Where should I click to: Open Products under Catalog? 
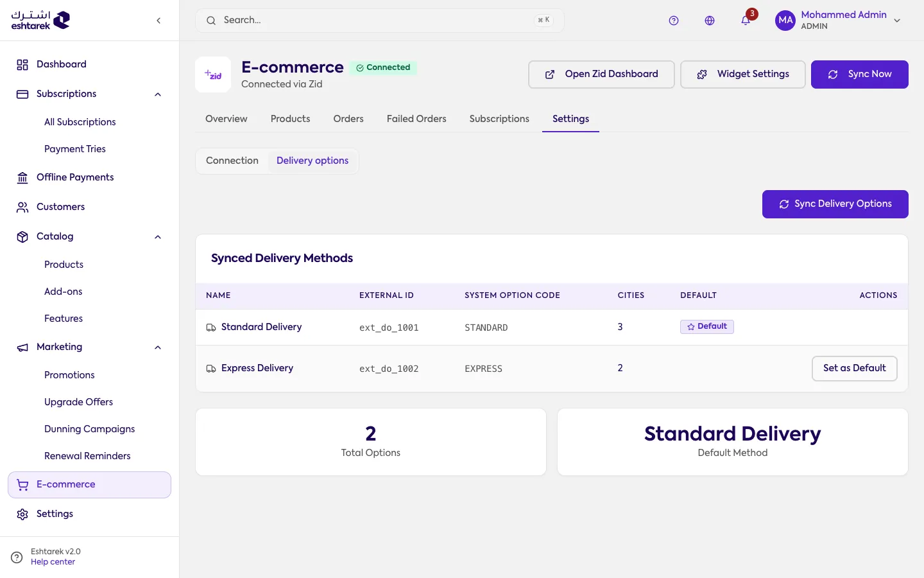pyautogui.click(x=64, y=265)
